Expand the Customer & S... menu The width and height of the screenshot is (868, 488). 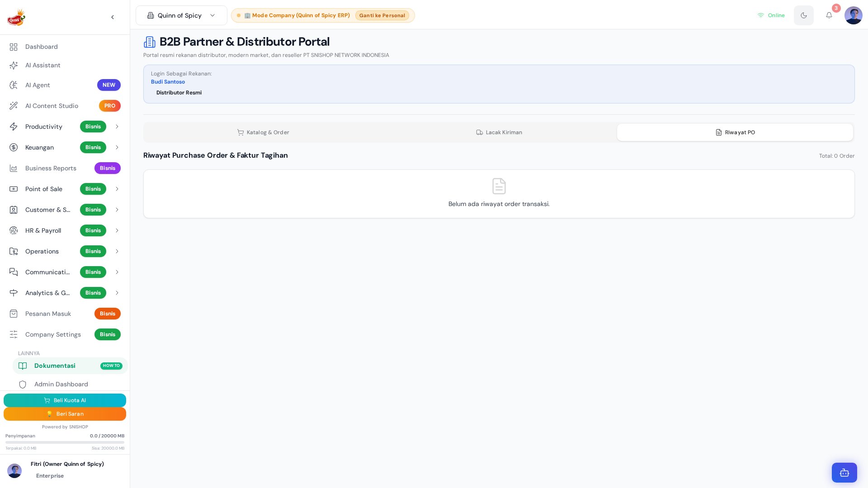click(x=65, y=210)
